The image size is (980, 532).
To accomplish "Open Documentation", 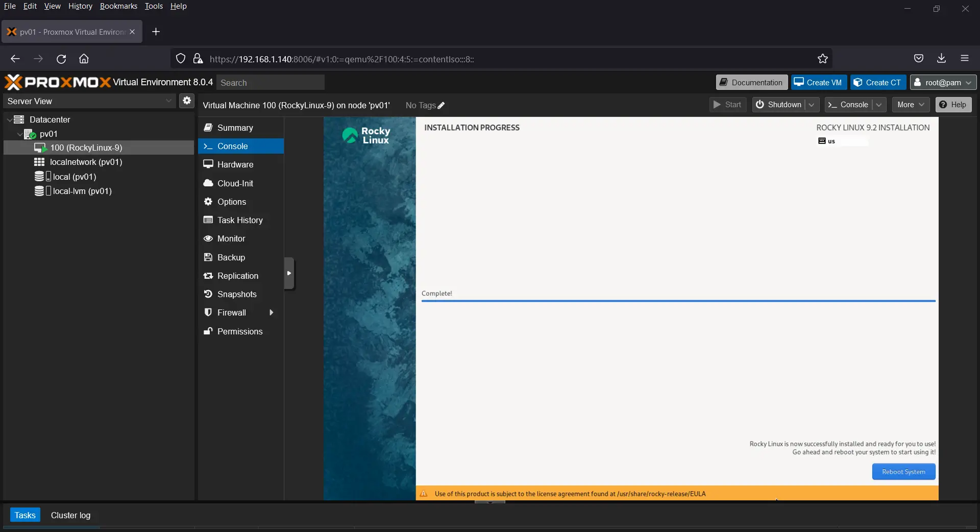I will point(751,82).
